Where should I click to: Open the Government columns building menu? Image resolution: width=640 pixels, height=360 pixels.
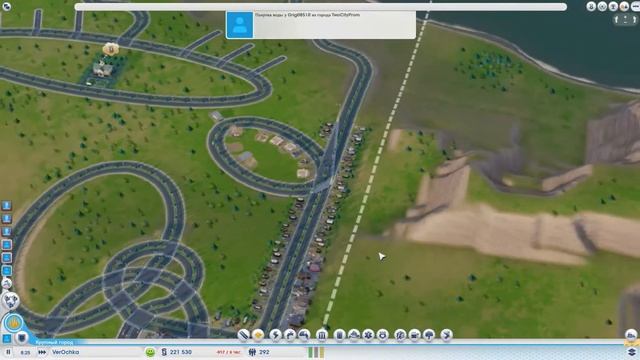322,335
